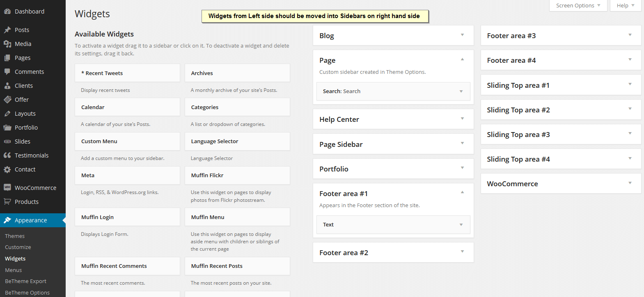The height and width of the screenshot is (297, 644).
Task: Collapse the Footer area #1 panel
Action: click(x=462, y=193)
